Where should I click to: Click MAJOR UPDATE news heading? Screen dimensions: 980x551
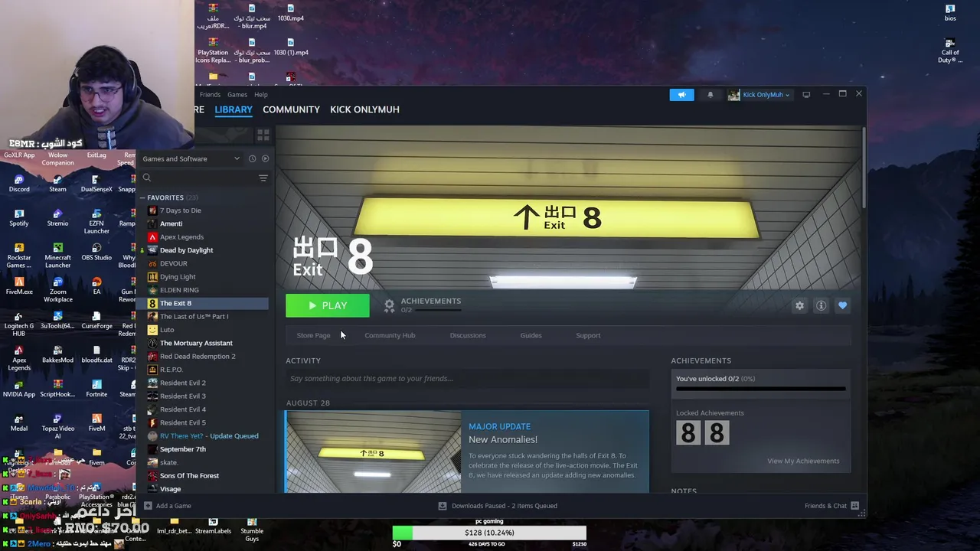499,426
